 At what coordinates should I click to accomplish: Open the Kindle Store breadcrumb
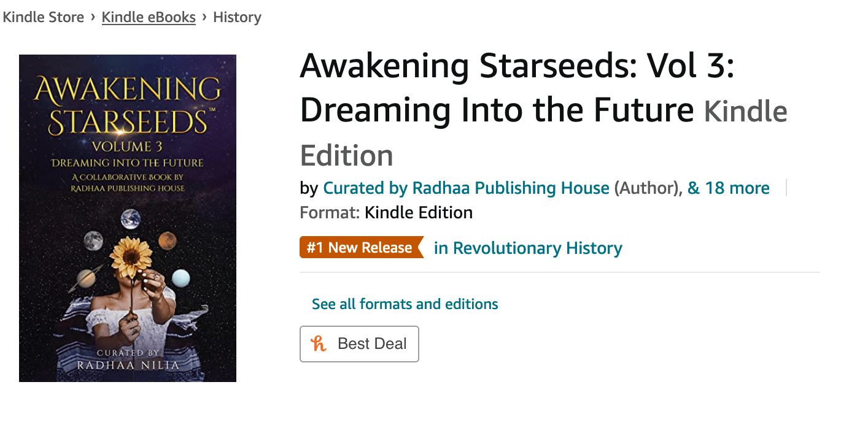pos(42,17)
